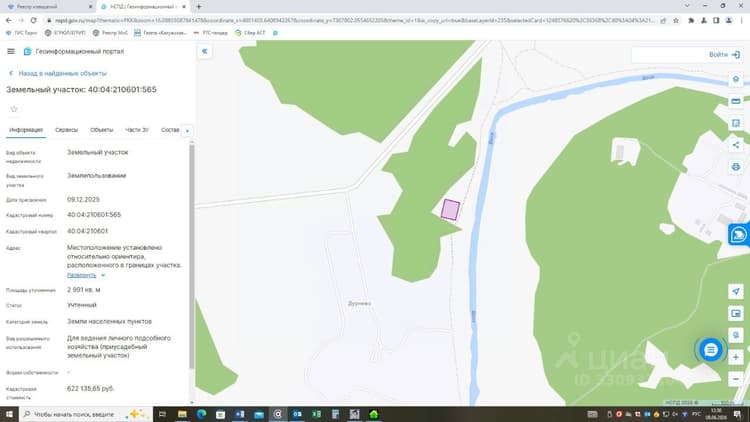
Task: Click the arrow to show more tabs after Состав
Action: click(x=187, y=131)
